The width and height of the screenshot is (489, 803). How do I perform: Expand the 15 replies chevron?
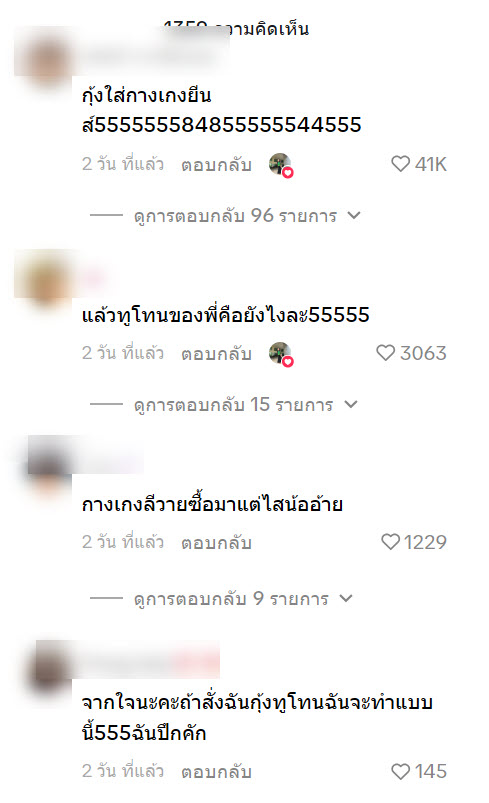(351, 405)
